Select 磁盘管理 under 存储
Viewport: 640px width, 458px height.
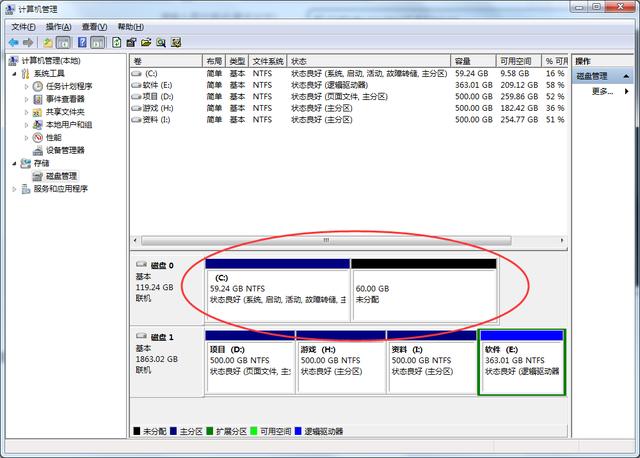click(60, 176)
